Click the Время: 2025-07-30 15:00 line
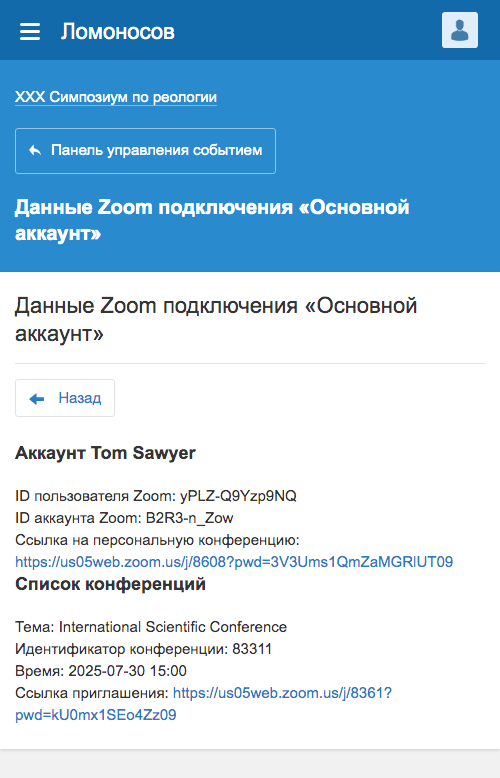Viewport: 500px width, 778px height. pos(101,671)
